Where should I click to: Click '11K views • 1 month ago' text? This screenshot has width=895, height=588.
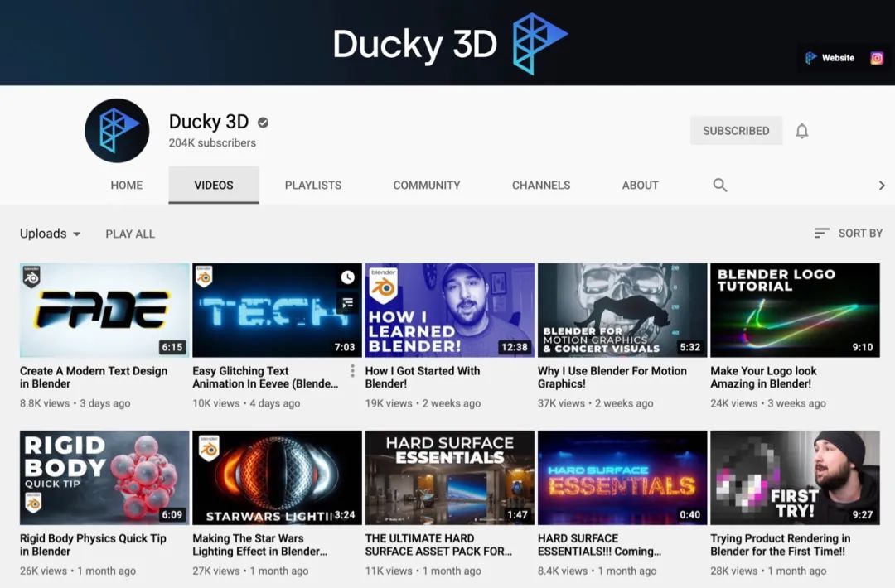tap(423, 571)
